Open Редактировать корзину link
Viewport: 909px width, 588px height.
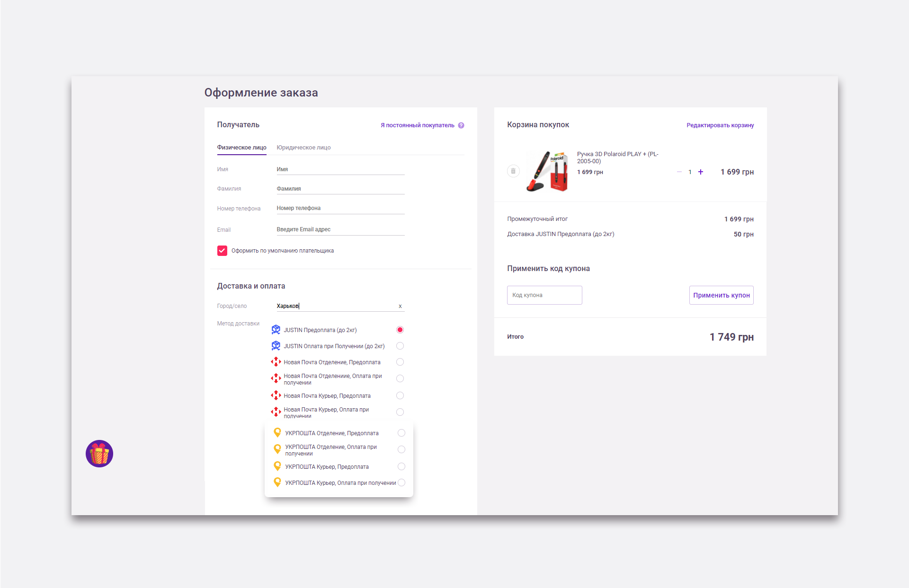pyautogui.click(x=720, y=125)
